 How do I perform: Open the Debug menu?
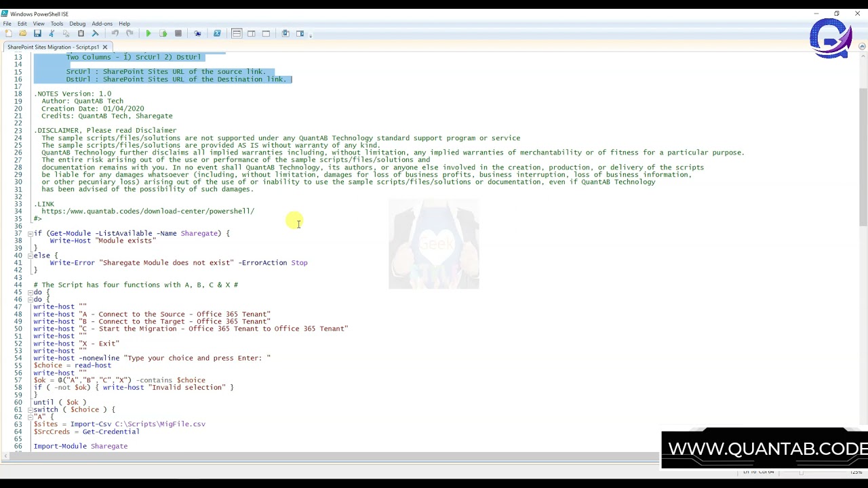click(x=77, y=24)
